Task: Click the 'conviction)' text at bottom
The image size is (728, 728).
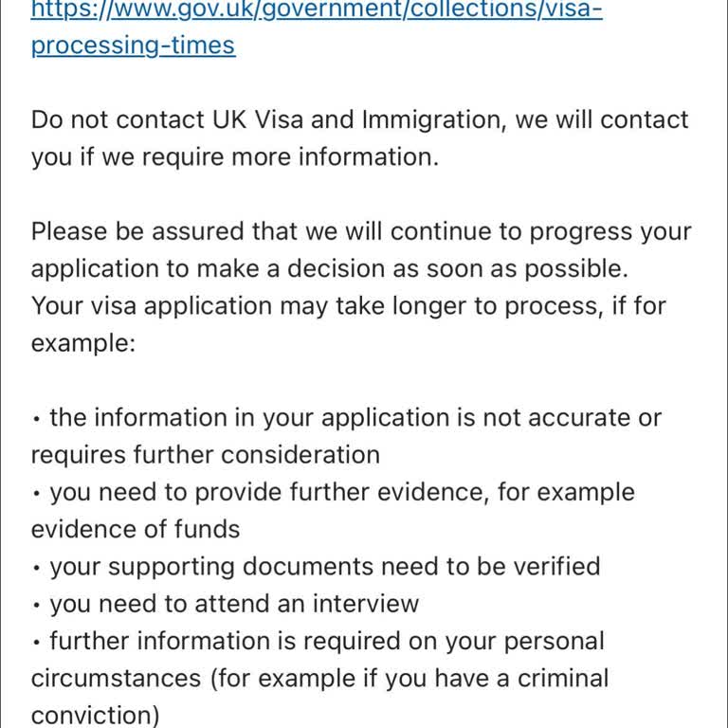Action: (x=96, y=715)
